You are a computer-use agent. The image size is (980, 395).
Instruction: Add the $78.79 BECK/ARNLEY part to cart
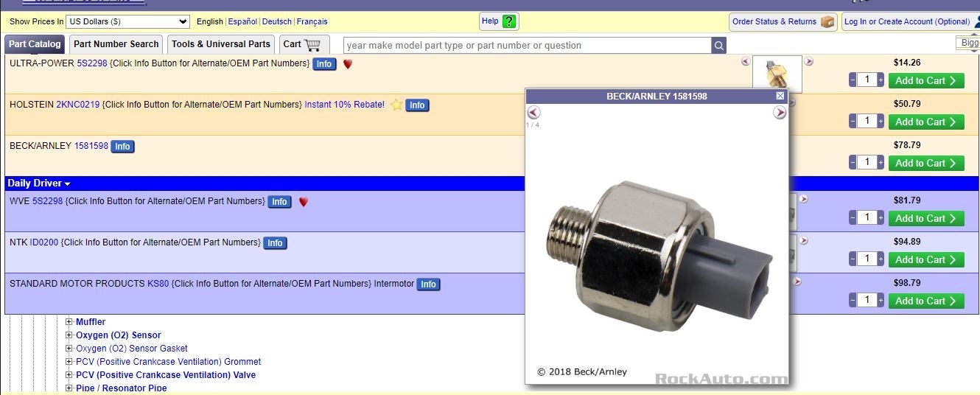926,163
